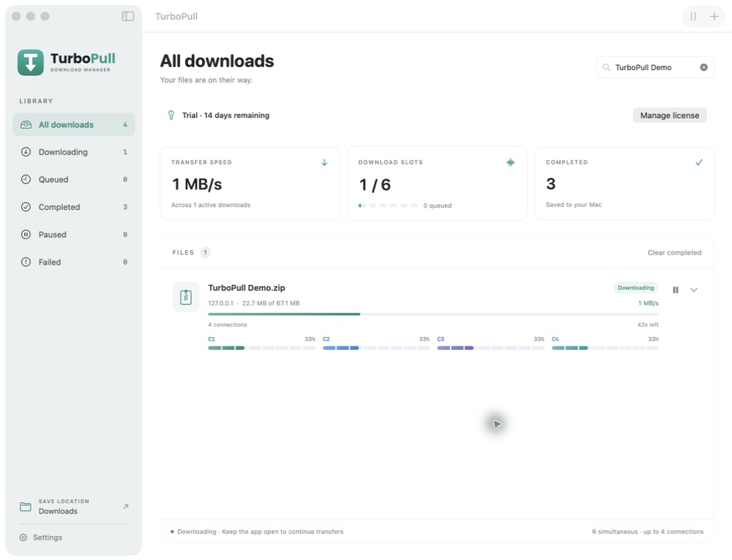Click the Downloads folder icon
Viewport: 732px width, 560px height.
click(26, 507)
